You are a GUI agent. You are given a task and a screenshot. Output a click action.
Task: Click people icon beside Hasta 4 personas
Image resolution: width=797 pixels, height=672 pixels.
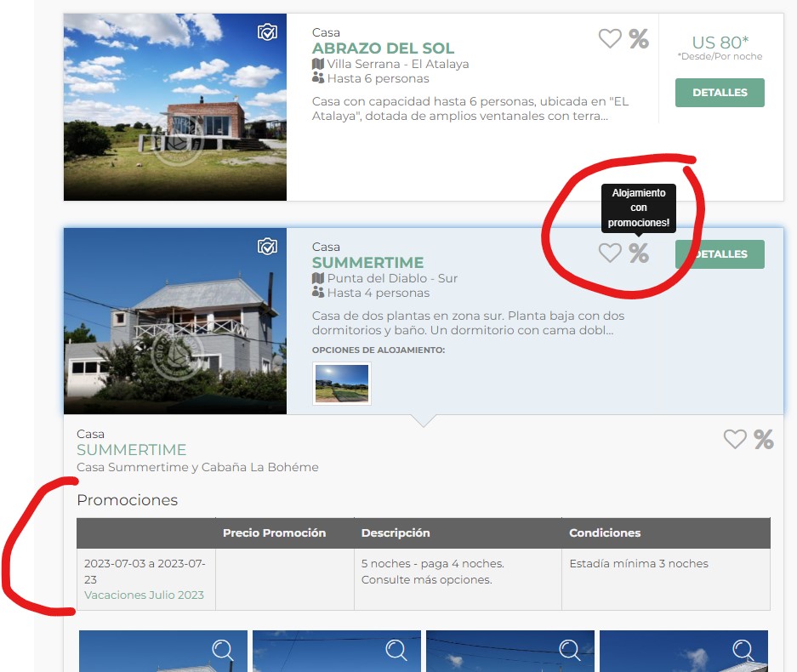pyautogui.click(x=318, y=293)
